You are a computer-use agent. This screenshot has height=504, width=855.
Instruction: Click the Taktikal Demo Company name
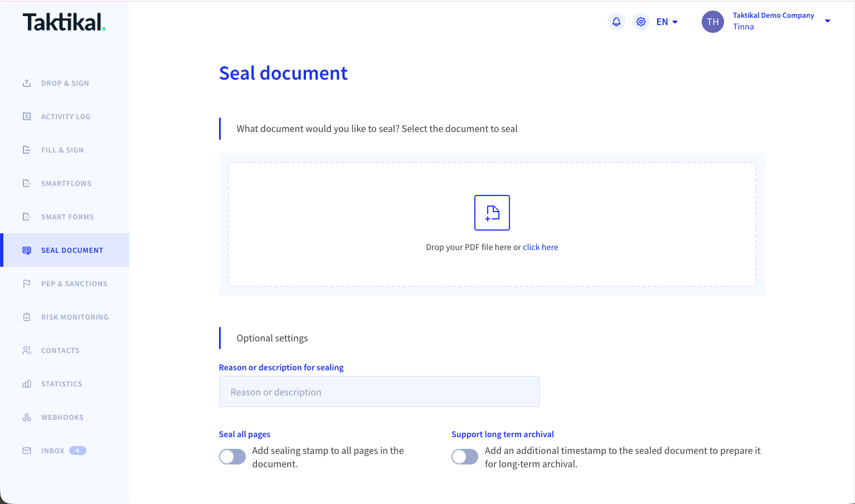(x=774, y=16)
